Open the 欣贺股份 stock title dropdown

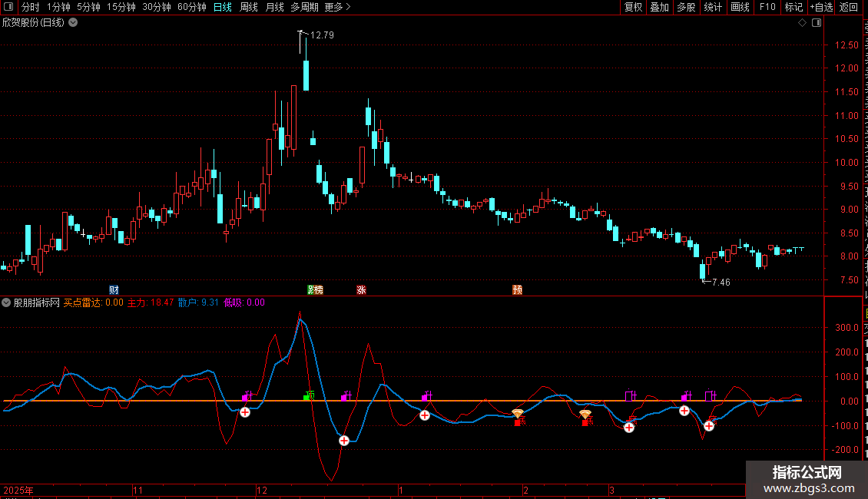point(73,22)
